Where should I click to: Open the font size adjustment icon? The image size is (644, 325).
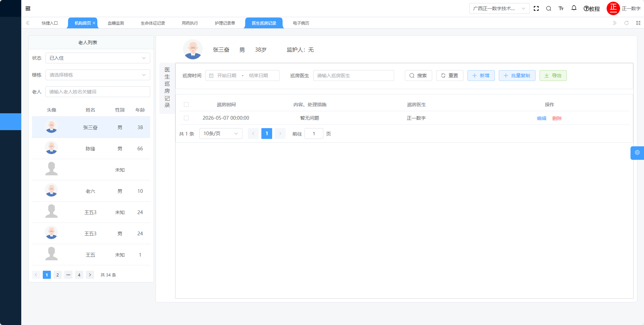(x=561, y=8)
